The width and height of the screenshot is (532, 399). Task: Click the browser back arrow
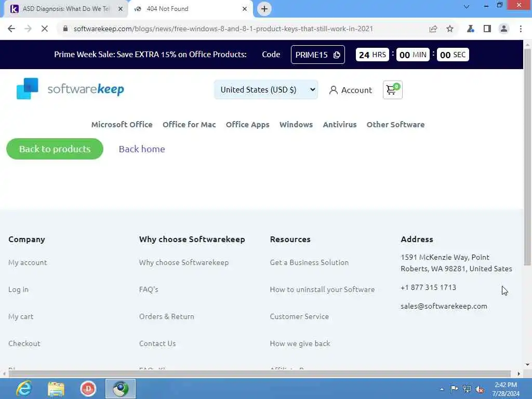click(11, 29)
